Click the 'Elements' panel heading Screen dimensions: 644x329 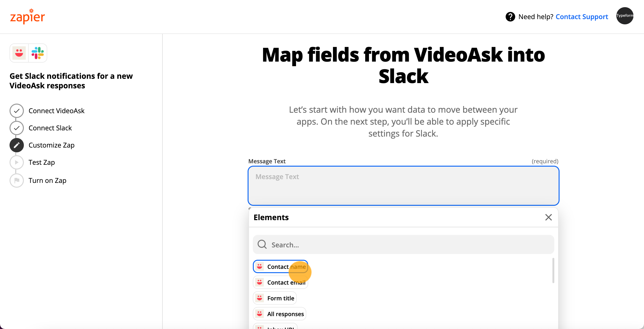pyautogui.click(x=271, y=217)
